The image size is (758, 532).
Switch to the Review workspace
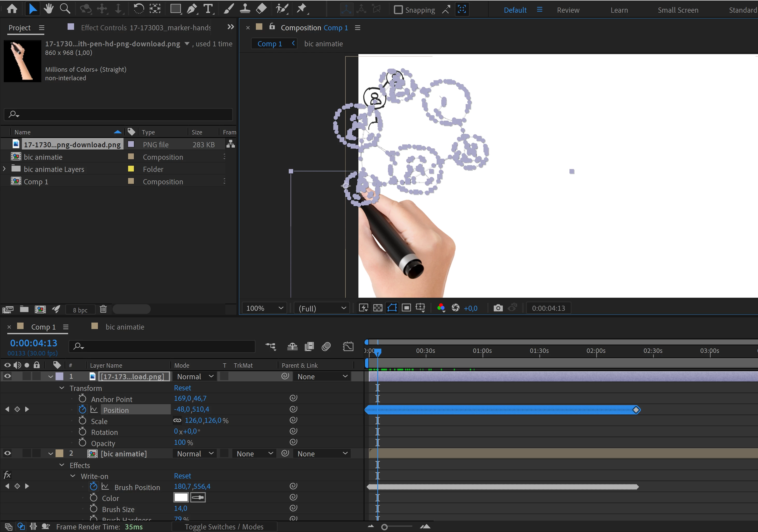[568, 10]
